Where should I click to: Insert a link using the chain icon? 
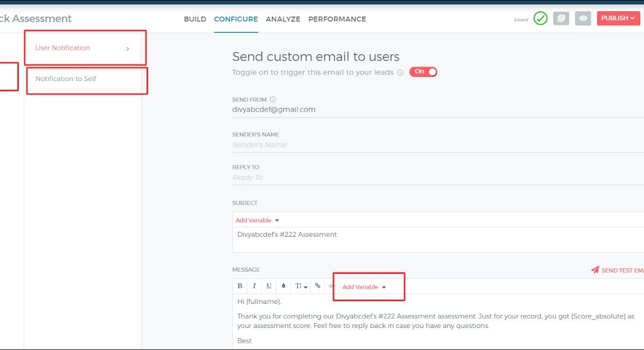tap(318, 286)
